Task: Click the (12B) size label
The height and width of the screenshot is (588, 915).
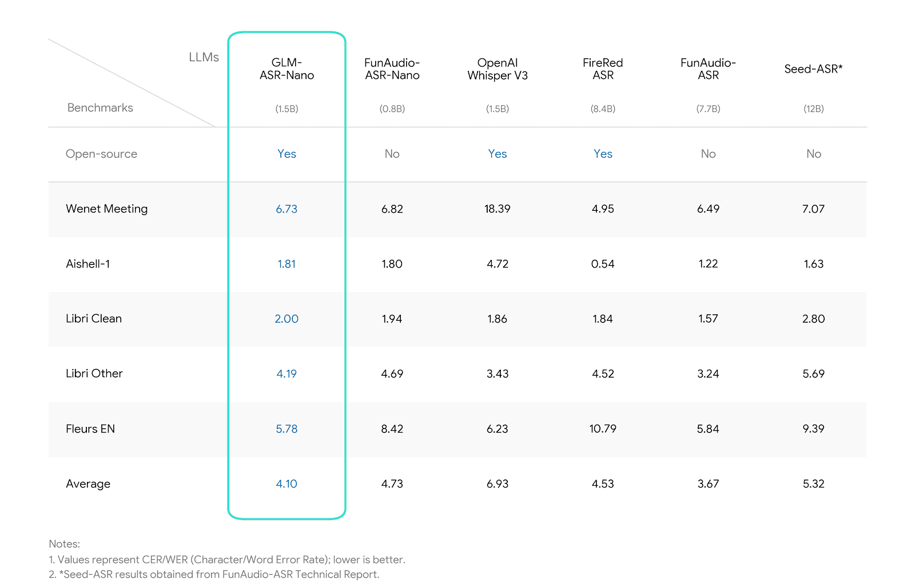Action: (813, 109)
